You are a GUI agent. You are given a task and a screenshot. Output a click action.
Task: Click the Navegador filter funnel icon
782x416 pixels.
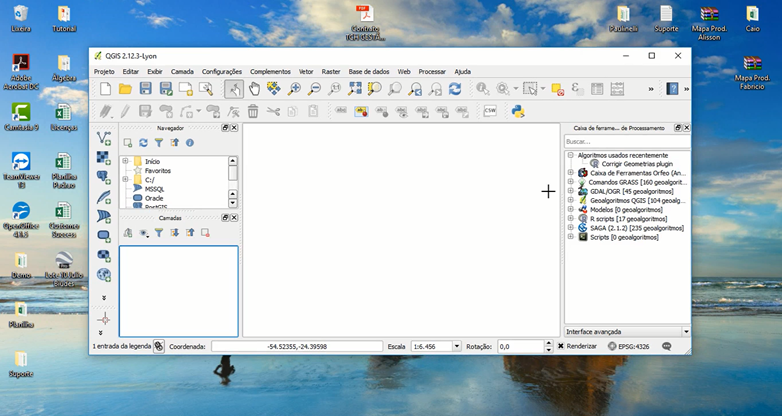[x=159, y=143]
